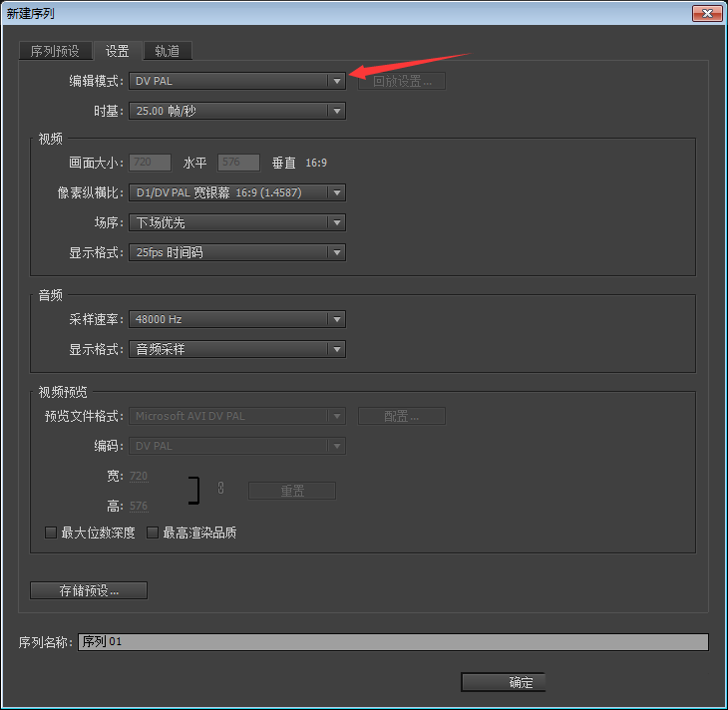Click the preview 宽 value 720
This screenshot has height=710, width=728.
point(139,476)
